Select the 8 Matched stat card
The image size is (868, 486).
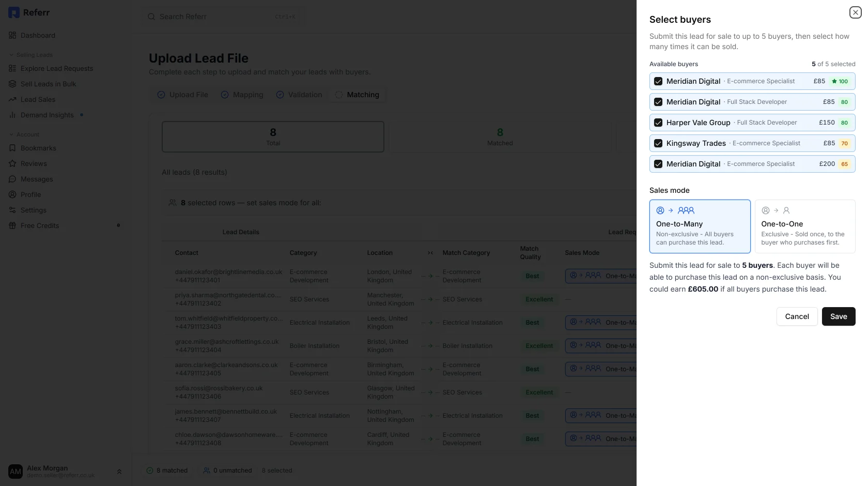500,136
